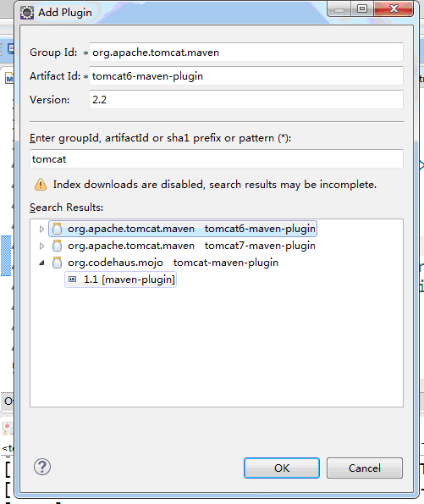Click the Cancel button
This screenshot has height=504, width=424.
(x=365, y=468)
